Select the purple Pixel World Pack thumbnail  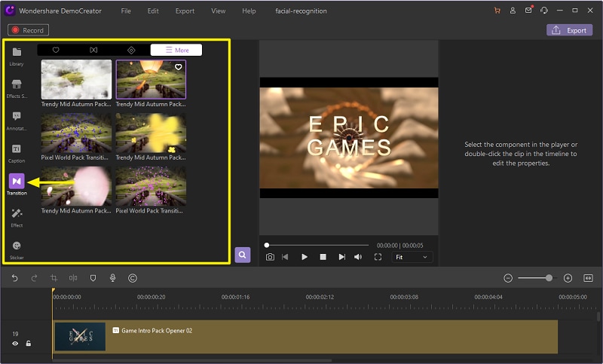click(x=151, y=186)
